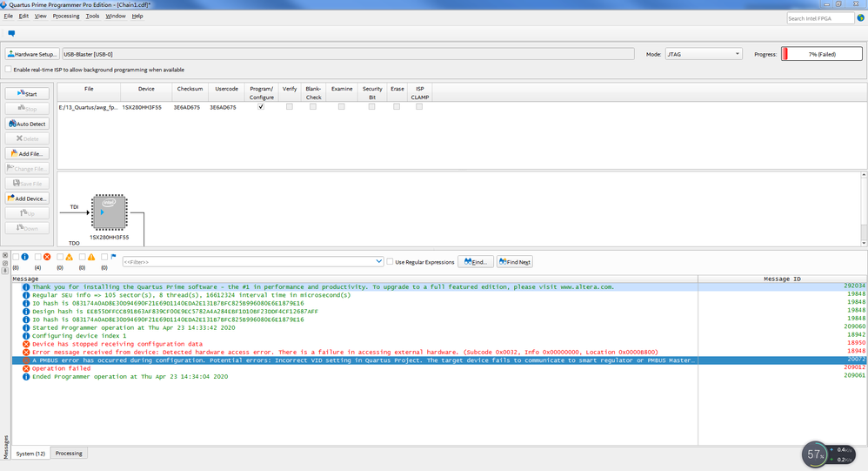Uncheck the Program/Configure checkbox
Screen dimensions: 868x471
click(261, 107)
